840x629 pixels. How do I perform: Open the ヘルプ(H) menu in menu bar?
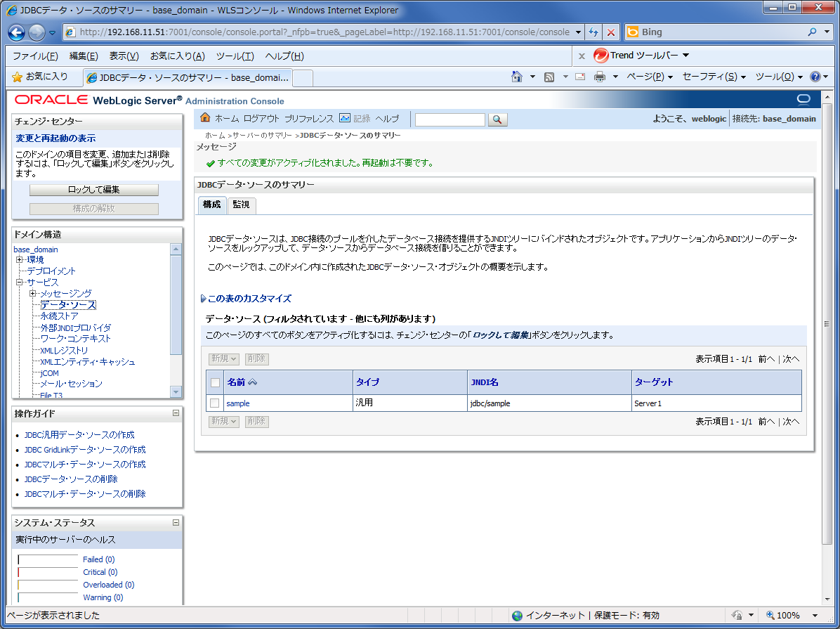(284, 56)
